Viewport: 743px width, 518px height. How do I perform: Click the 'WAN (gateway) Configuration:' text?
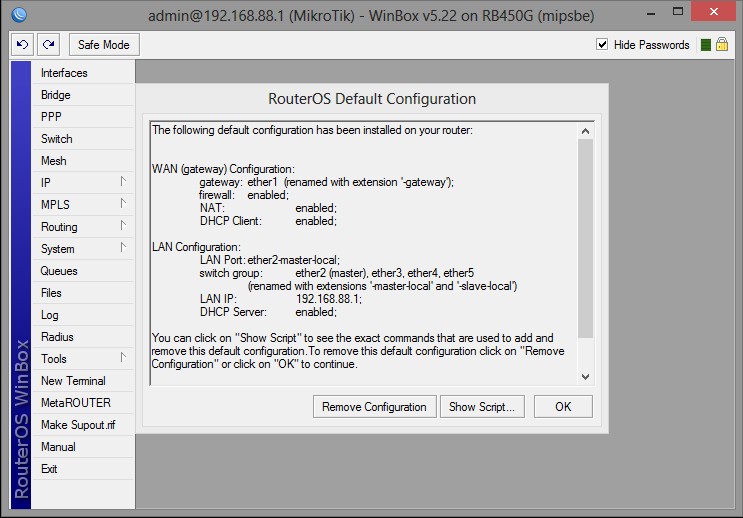click(x=223, y=169)
